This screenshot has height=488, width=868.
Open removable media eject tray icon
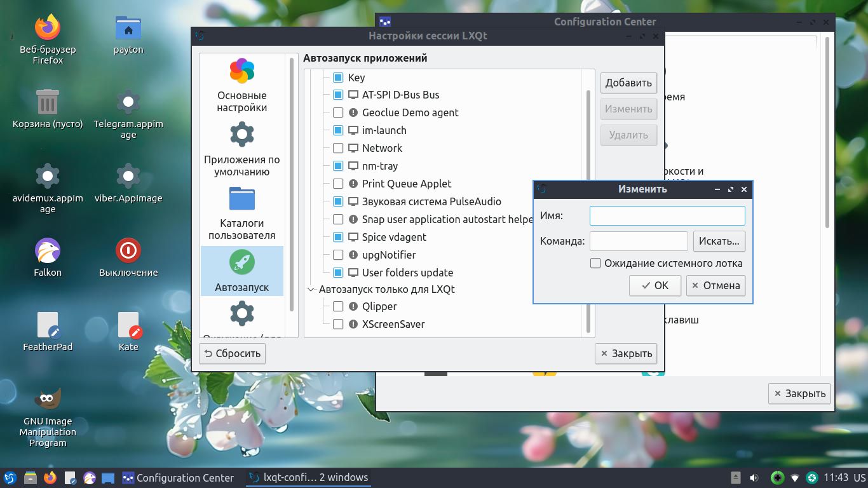click(735, 478)
